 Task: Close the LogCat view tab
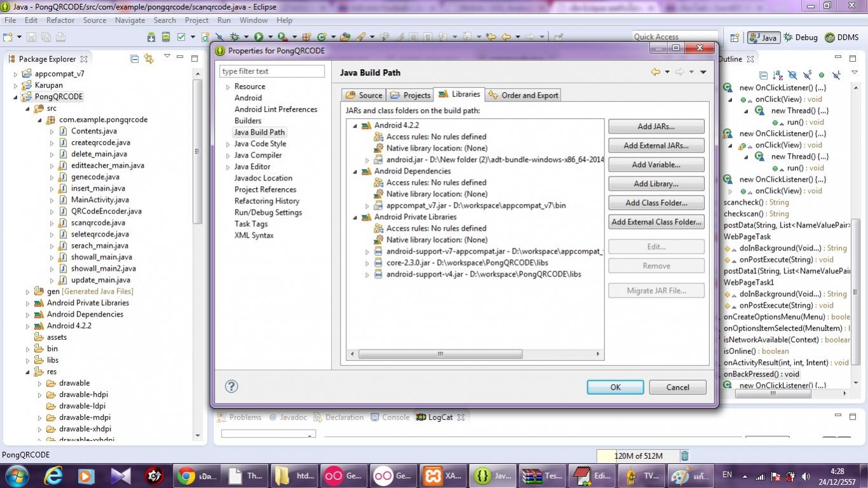(461, 417)
